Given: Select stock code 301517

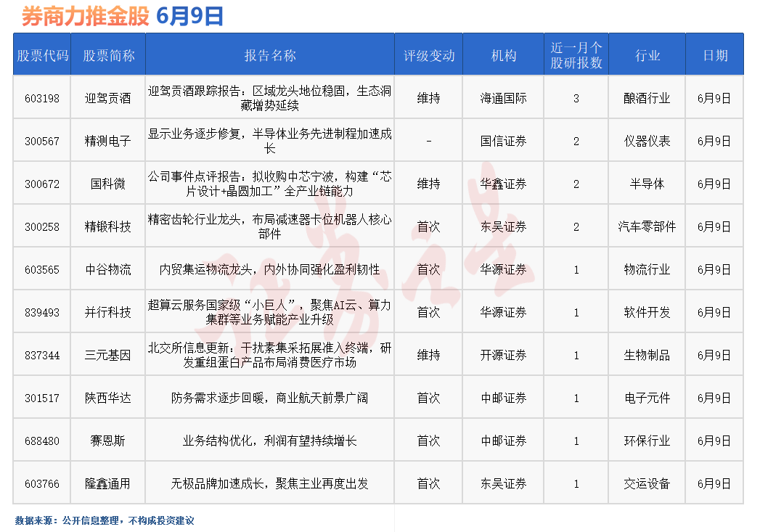Looking at the screenshot, I should click(42, 398).
